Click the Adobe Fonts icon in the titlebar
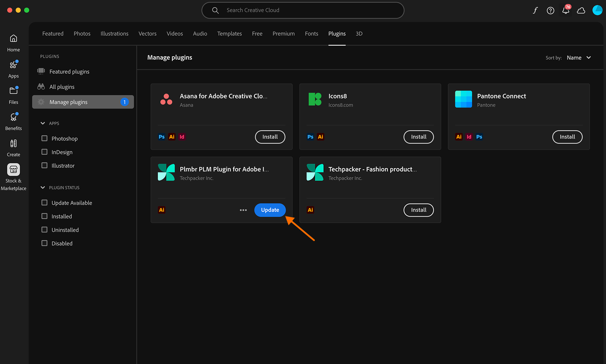606x364 pixels. point(535,10)
